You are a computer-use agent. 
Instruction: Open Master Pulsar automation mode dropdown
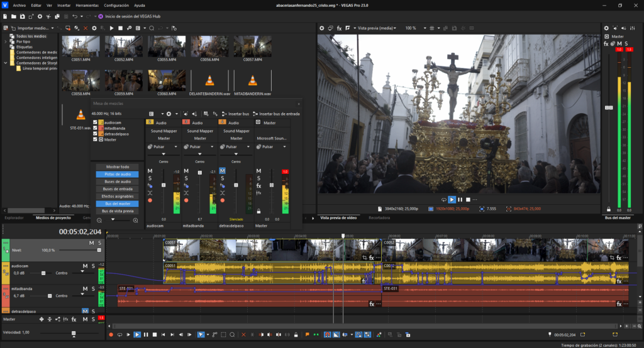[x=284, y=146]
